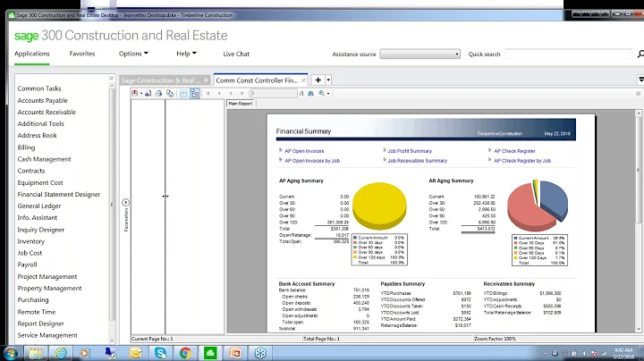The width and height of the screenshot is (644, 361).
Task: Close the applications sidebar panel
Action: pyautogui.click(x=111, y=78)
